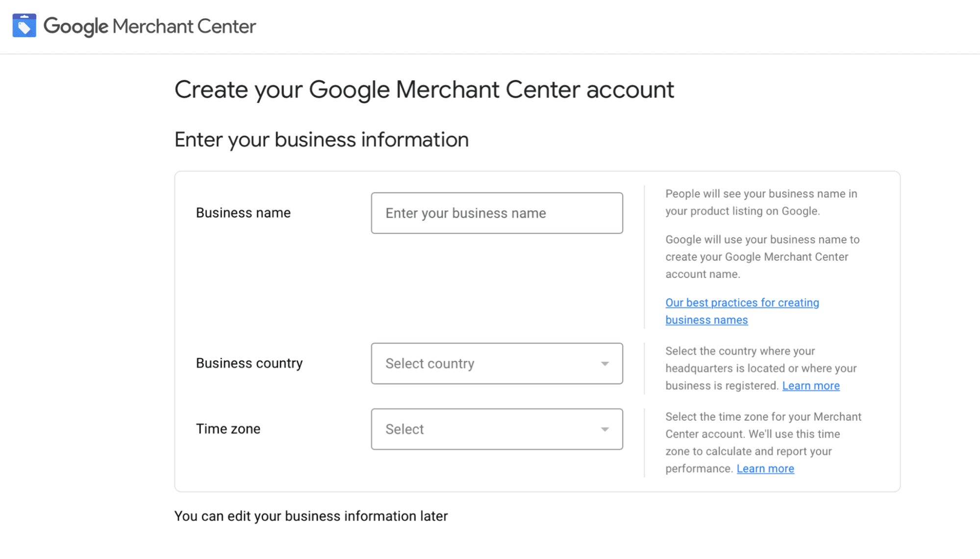This screenshot has height=559, width=980.
Task: Click Learn more next to business country help text
Action: [x=811, y=386]
